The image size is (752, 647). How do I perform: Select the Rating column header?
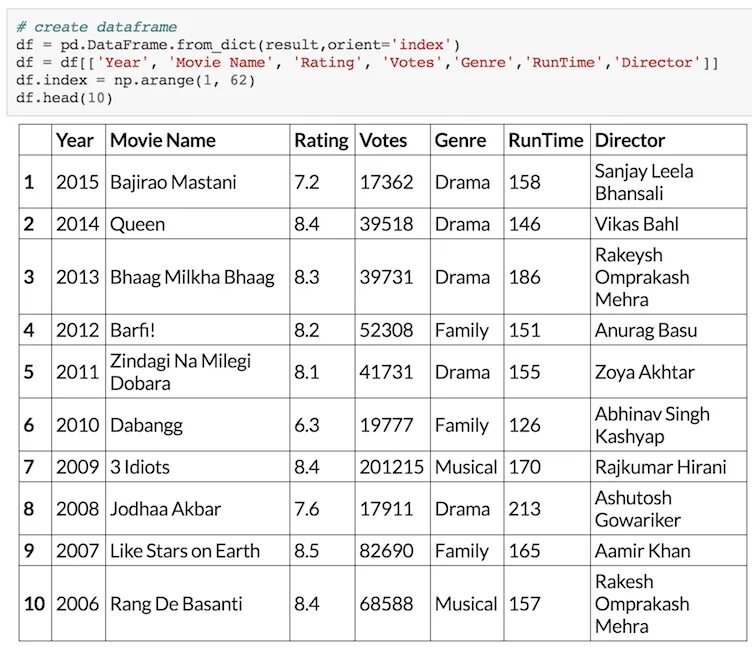(321, 140)
